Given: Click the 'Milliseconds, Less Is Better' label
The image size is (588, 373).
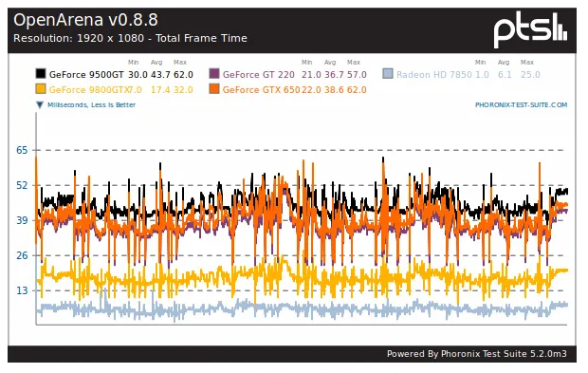Looking at the screenshot, I should pyautogui.click(x=91, y=105).
